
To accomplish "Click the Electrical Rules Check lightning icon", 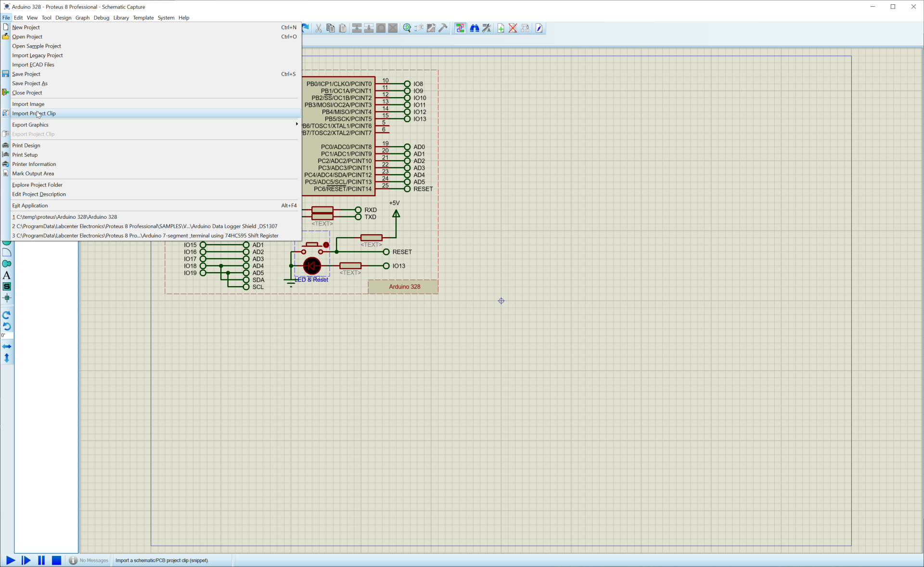I will (539, 28).
